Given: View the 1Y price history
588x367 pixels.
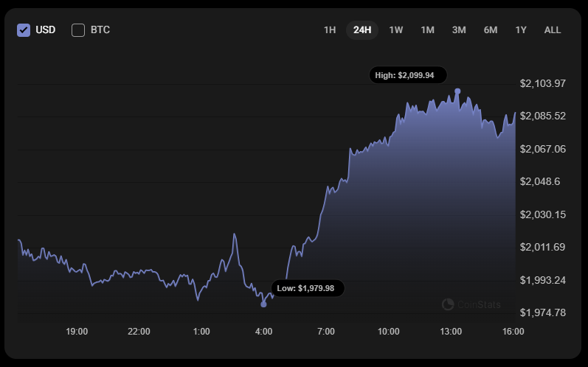Looking at the screenshot, I should (x=521, y=30).
